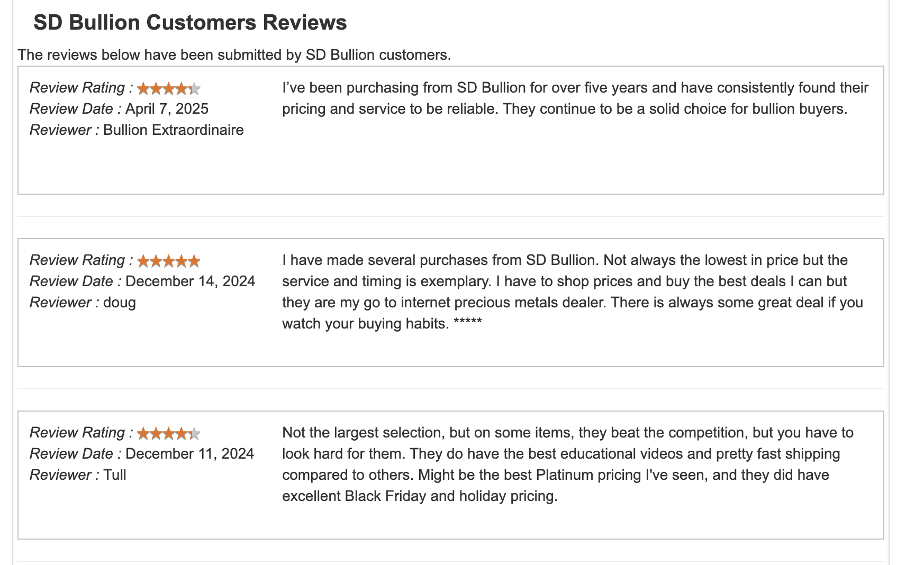Click the star rating on Tull's review
The width and height of the screenshot is (924, 565).
coord(168,433)
